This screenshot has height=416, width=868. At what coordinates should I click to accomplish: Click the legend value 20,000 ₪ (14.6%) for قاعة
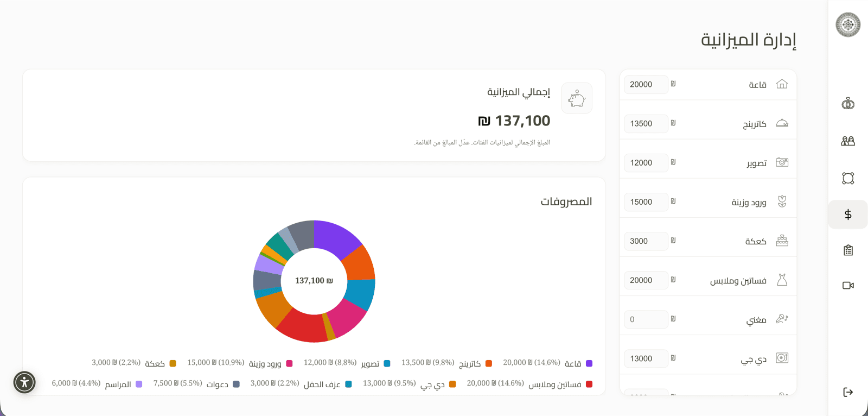tap(532, 362)
